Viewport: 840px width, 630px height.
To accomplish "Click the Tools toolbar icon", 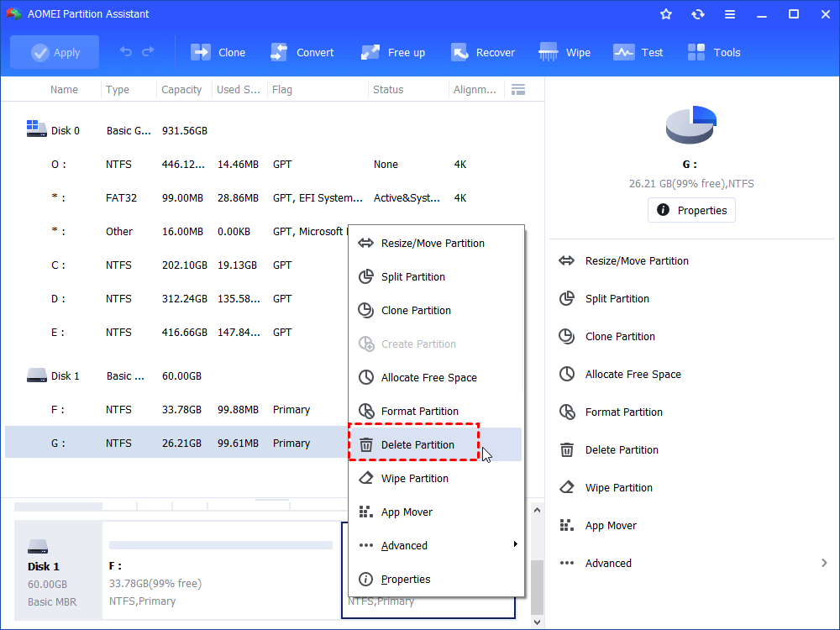I will coord(697,52).
